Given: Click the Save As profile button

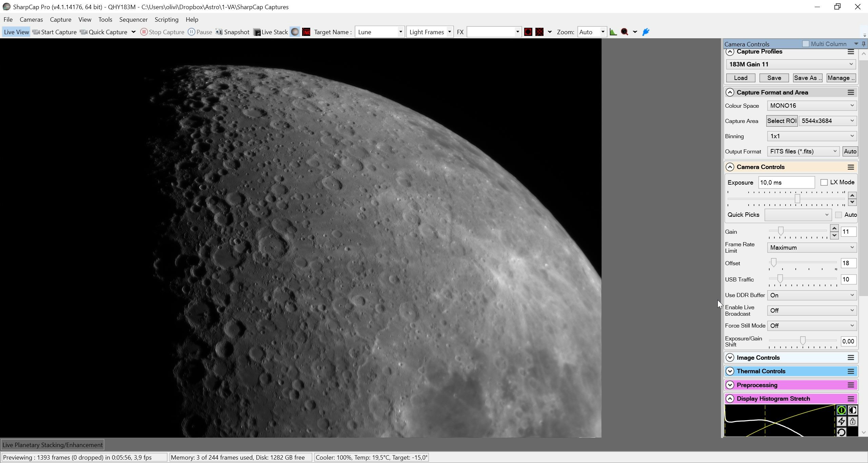Looking at the screenshot, I should click(x=808, y=78).
